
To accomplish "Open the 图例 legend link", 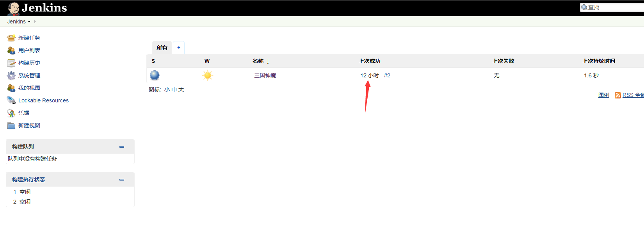I will (603, 95).
